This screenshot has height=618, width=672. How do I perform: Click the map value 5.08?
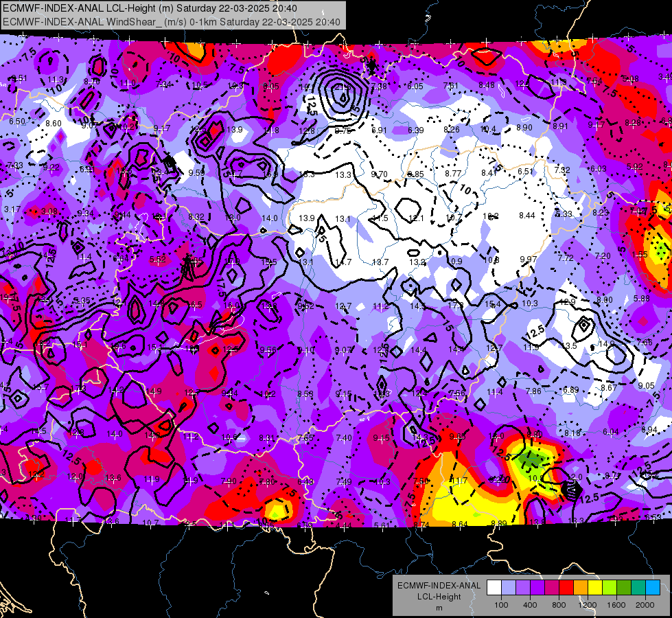(630, 78)
